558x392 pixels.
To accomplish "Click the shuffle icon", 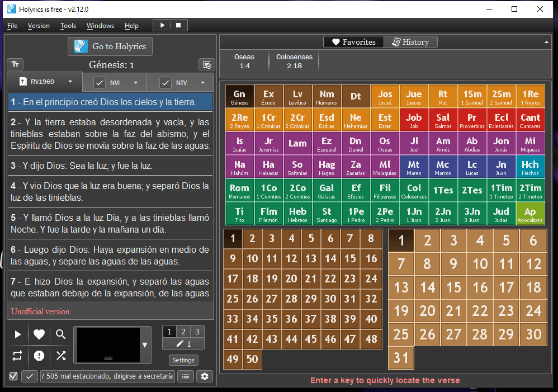I will pyautogui.click(x=61, y=356).
